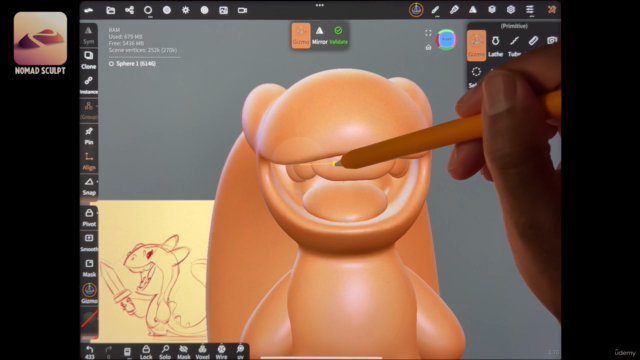This screenshot has height=360, width=640.
Task: Click the Front view cube
Action: click(447, 40)
